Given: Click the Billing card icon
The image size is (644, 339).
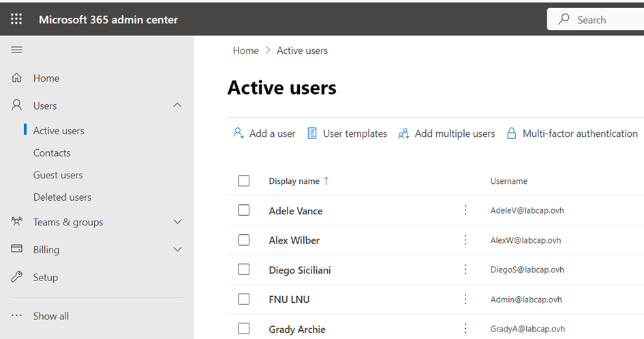Looking at the screenshot, I should pos(16,248).
